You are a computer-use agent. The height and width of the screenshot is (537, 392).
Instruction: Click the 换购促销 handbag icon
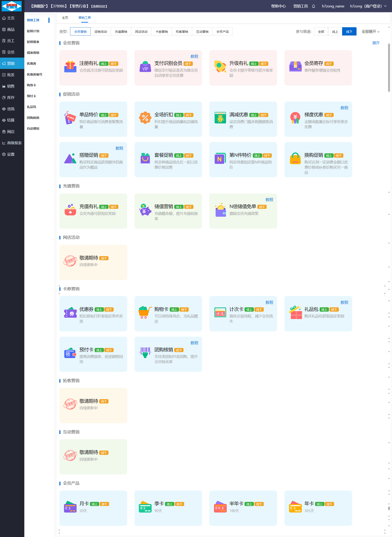tap(295, 159)
